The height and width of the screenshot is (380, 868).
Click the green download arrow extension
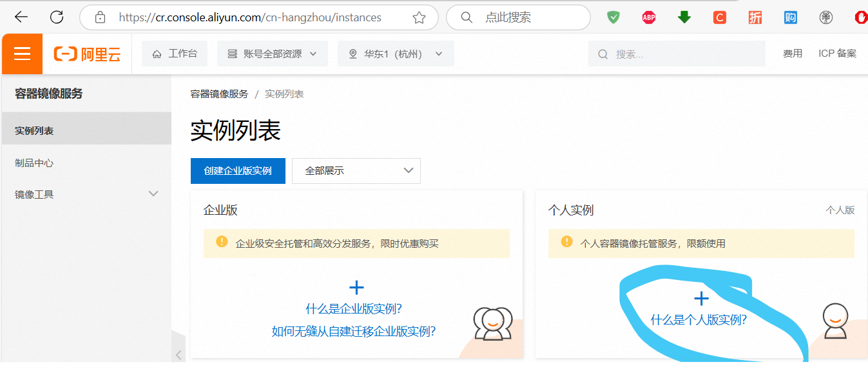click(684, 17)
